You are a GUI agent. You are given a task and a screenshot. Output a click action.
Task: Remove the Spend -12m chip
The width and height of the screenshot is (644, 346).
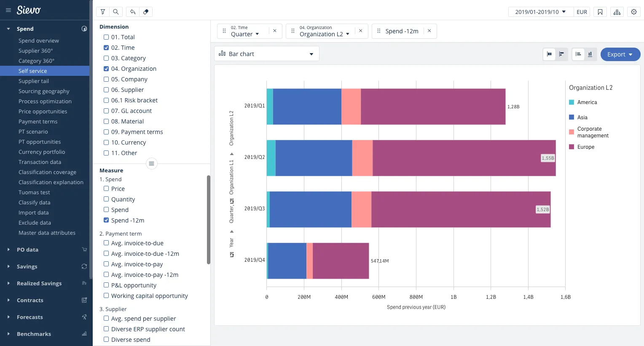tap(429, 31)
